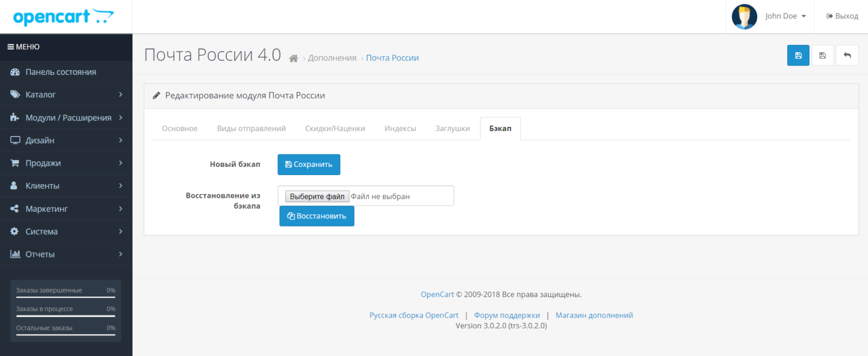
Task: Expand the Дизайн submenu chevron
Action: pos(120,140)
